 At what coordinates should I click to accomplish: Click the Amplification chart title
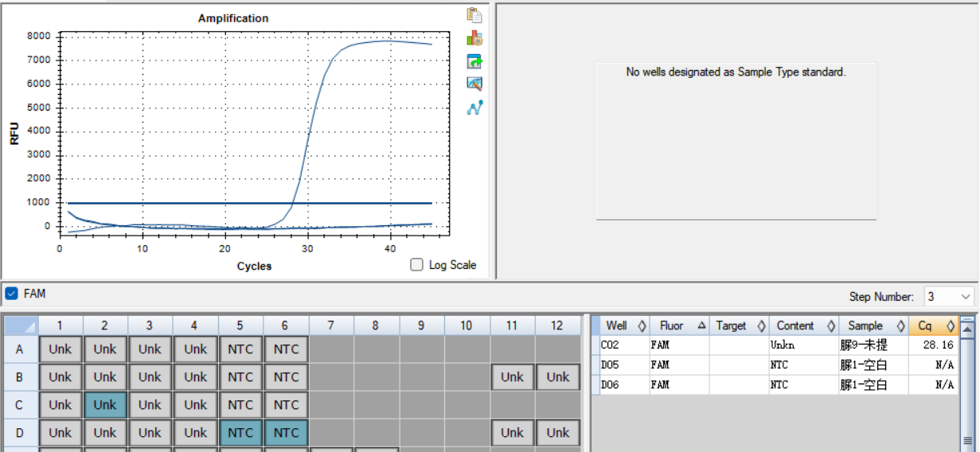tap(233, 18)
